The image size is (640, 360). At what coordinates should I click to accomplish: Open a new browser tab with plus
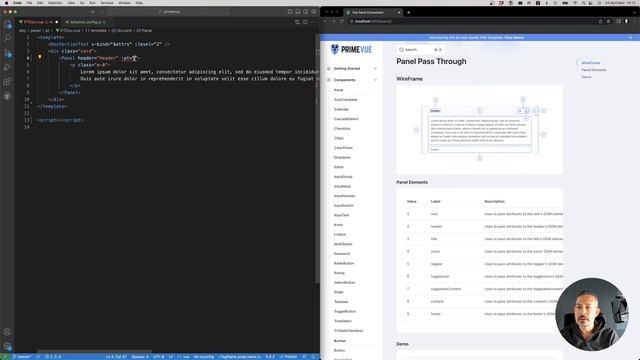pos(409,12)
